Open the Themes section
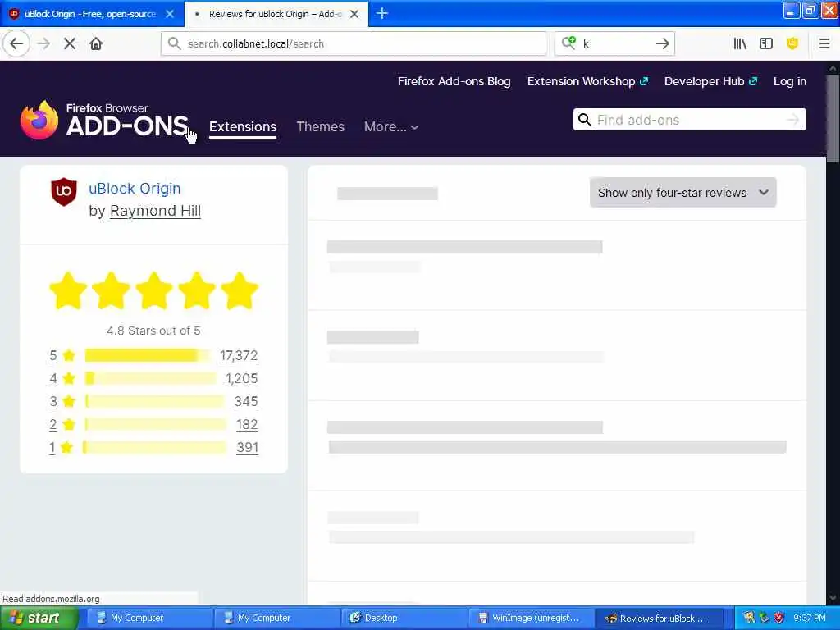The width and height of the screenshot is (840, 630). tap(321, 126)
